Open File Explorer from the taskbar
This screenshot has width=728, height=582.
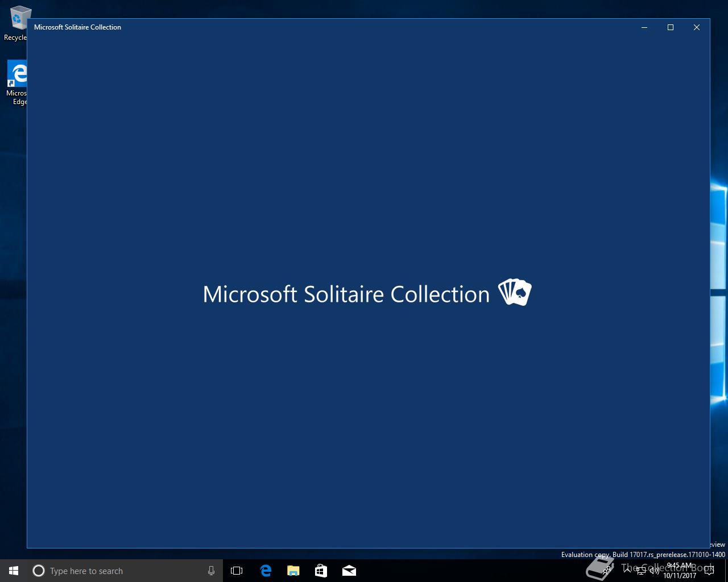[x=293, y=571]
